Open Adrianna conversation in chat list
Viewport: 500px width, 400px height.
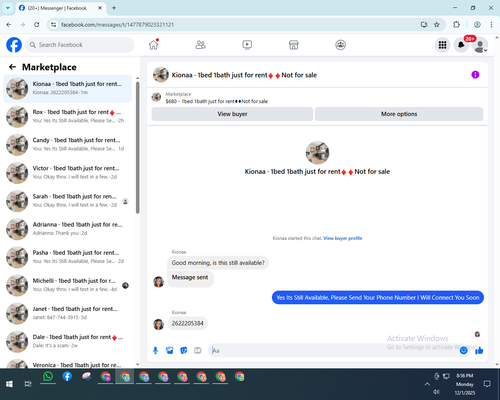tap(67, 229)
